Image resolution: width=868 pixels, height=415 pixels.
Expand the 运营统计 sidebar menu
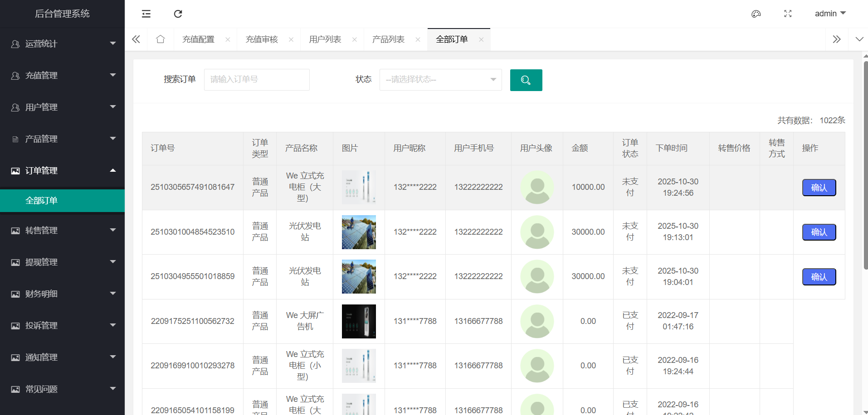pos(63,44)
